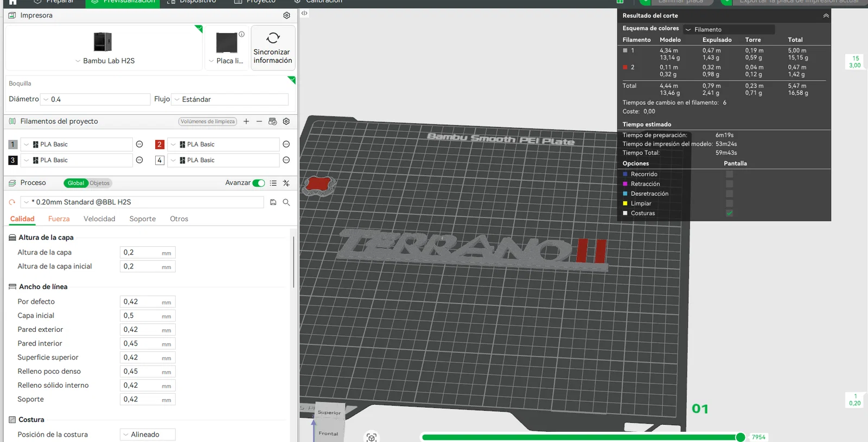Click the Pared interior width field
This screenshot has width=868, height=442.
[x=148, y=344]
